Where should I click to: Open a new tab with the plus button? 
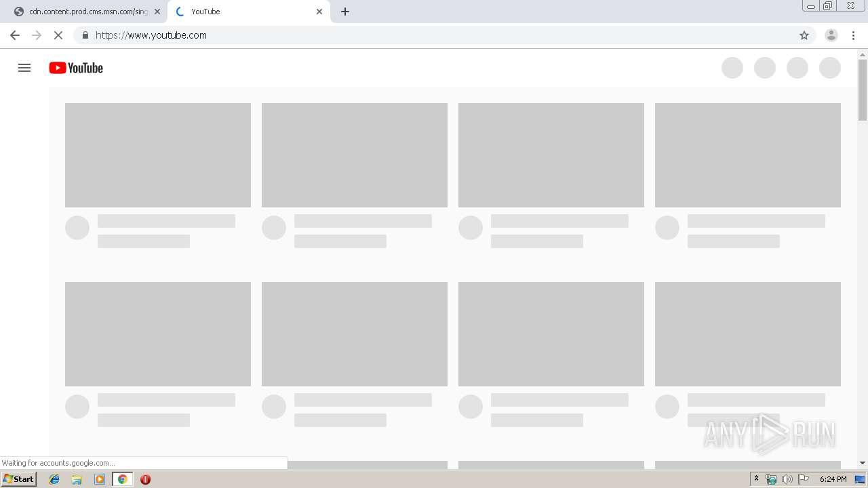[x=344, y=12]
